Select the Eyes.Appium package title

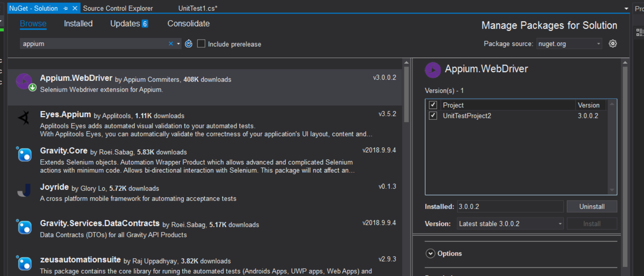tap(65, 115)
